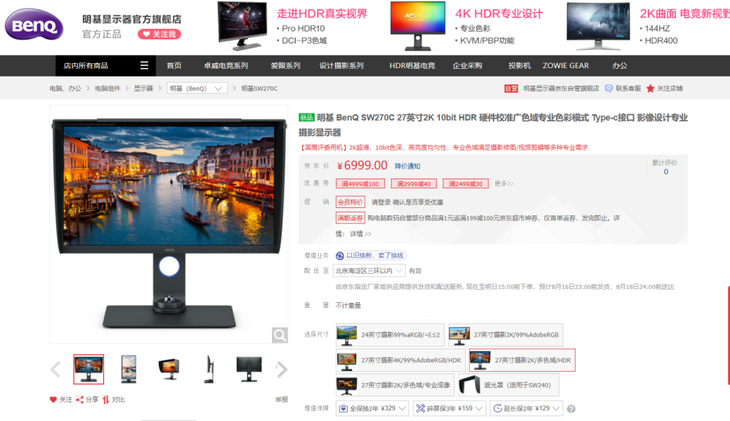730x421 pixels.
Task: Select the back-view monitor thumbnail
Action: coord(249,369)
